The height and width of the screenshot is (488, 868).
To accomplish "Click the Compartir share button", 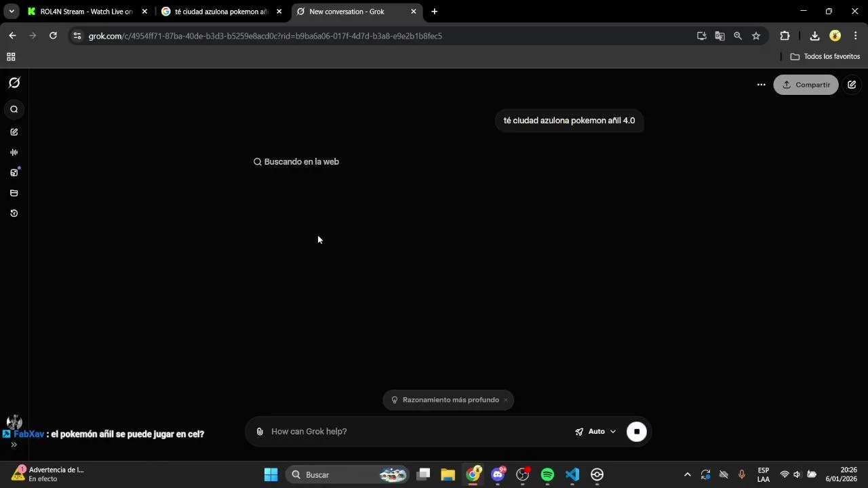I will 806,85.
